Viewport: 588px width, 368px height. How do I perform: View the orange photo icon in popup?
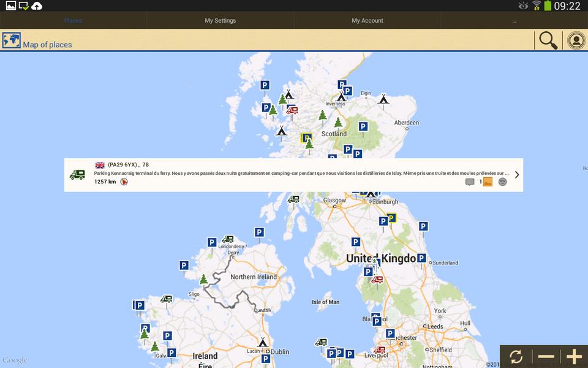[x=488, y=182]
